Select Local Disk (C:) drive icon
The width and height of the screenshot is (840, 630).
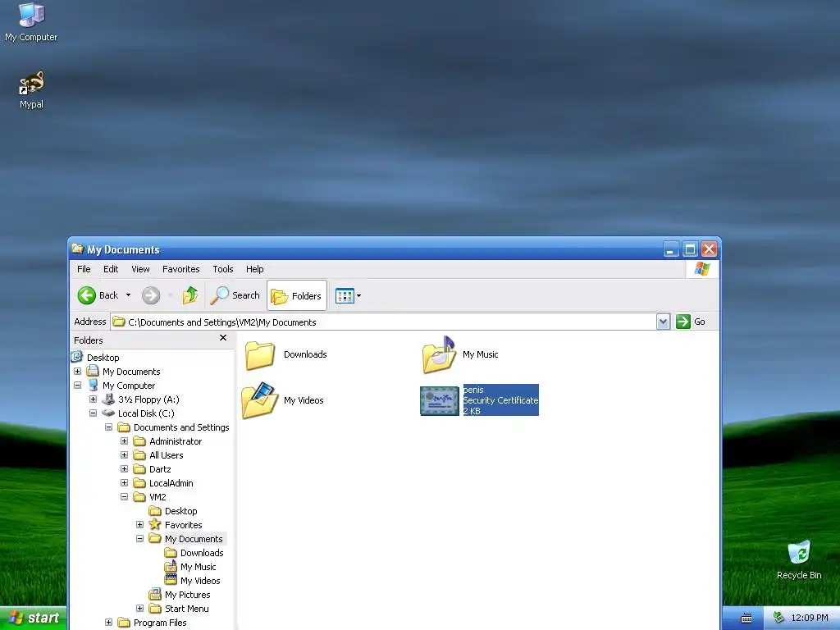point(108,413)
